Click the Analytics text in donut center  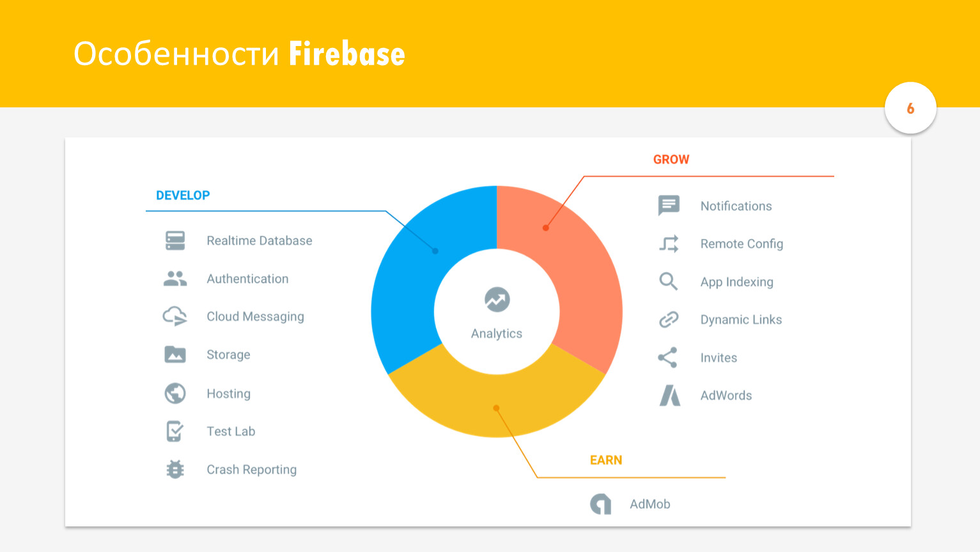click(497, 333)
